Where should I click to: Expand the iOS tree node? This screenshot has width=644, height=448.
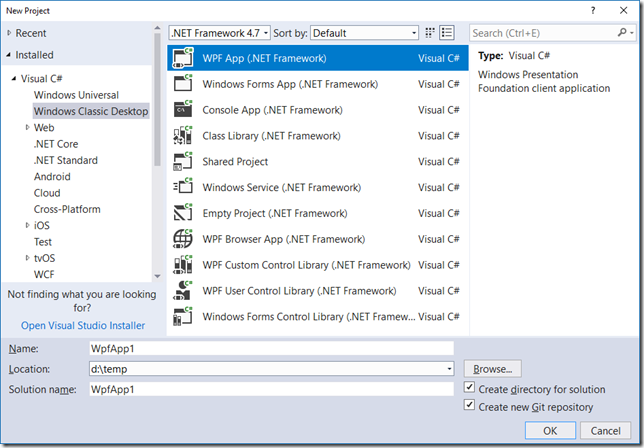click(x=28, y=225)
